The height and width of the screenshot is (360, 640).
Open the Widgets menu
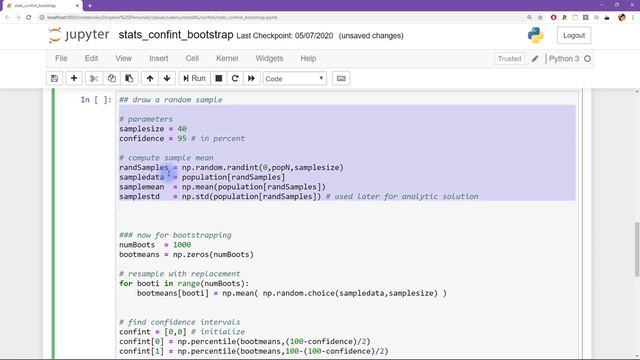coord(269,58)
